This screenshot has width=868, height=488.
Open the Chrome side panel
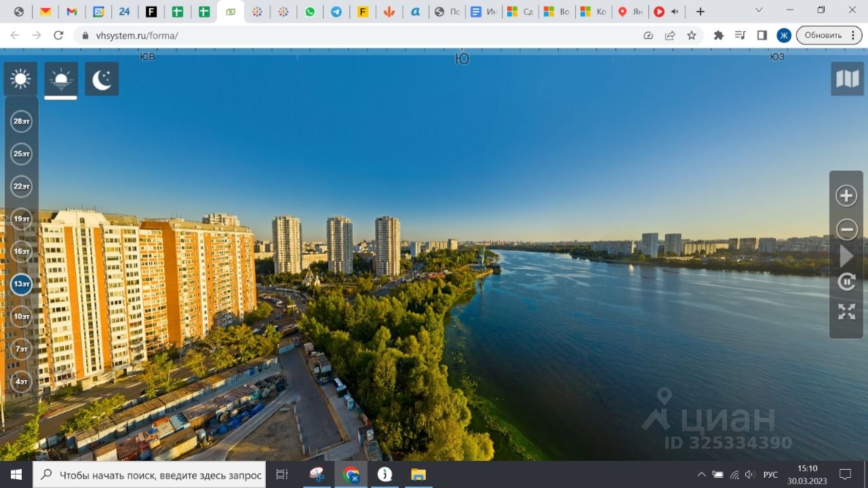click(x=762, y=35)
